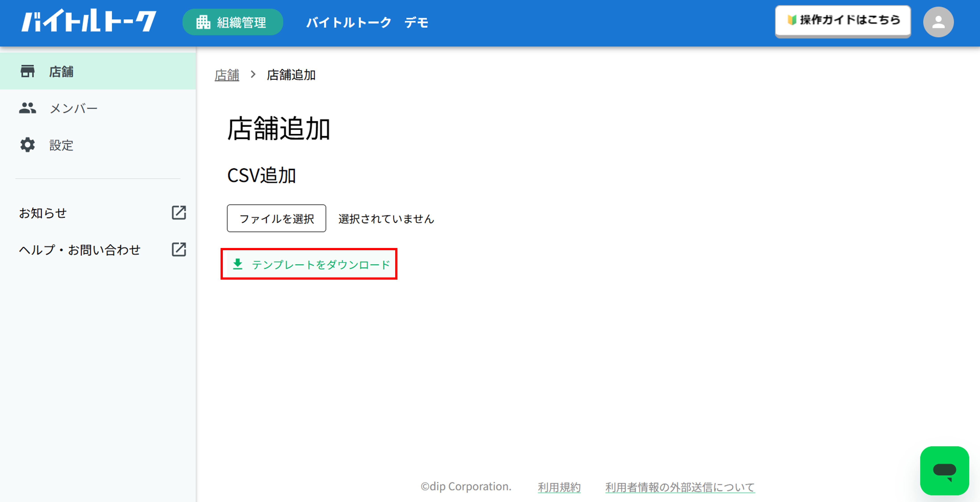Open 利用者情報の外部送信について link
980x502 pixels.
tap(680, 487)
